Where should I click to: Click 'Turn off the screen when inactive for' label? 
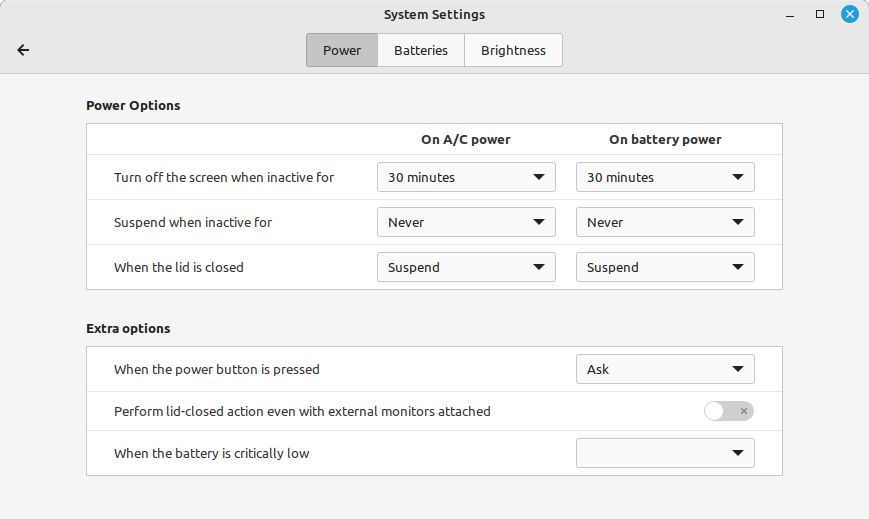click(224, 177)
